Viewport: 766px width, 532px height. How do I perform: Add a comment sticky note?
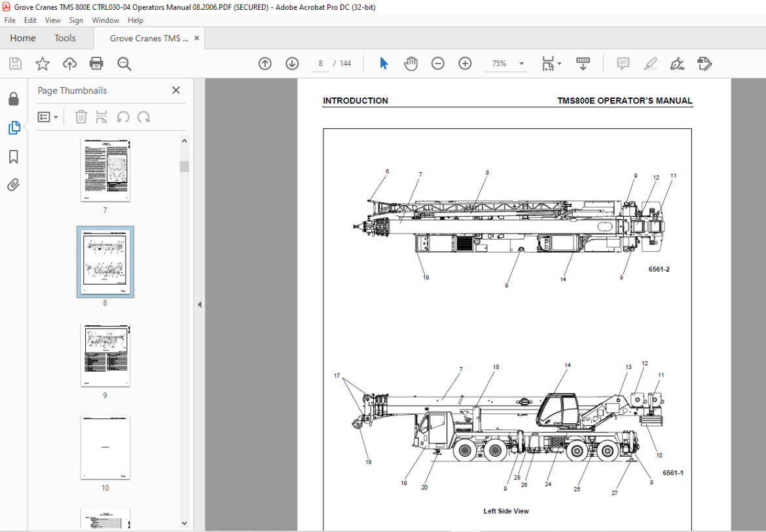[x=623, y=63]
